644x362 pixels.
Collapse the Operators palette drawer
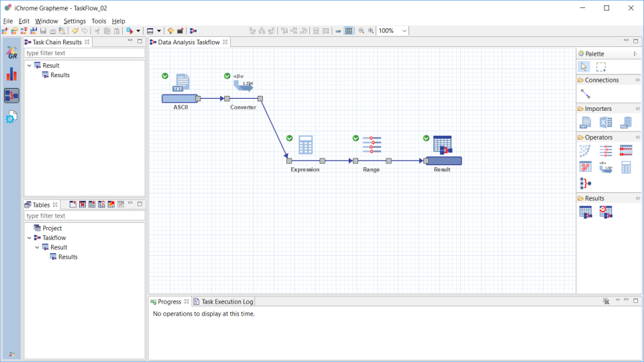tap(638, 138)
